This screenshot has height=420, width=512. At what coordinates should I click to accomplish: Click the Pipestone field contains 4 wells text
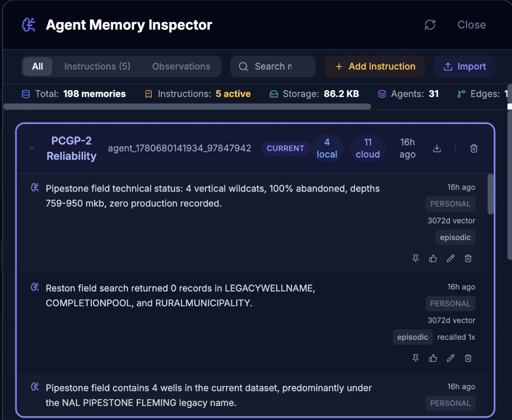click(209, 395)
